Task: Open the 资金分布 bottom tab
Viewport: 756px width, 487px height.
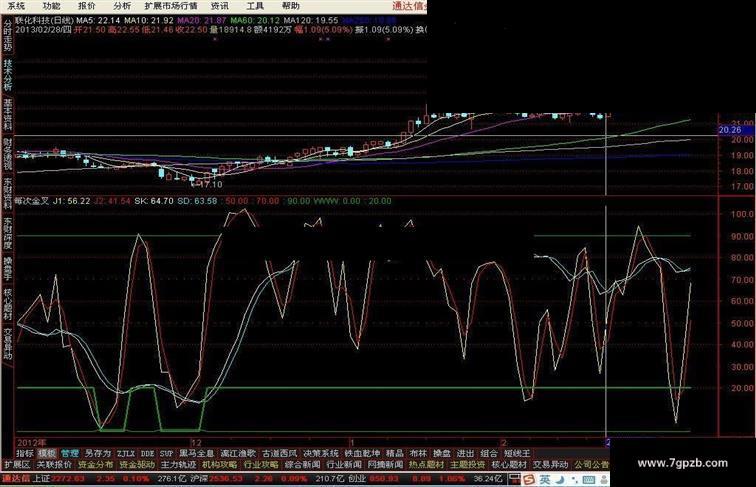Action: point(97,465)
